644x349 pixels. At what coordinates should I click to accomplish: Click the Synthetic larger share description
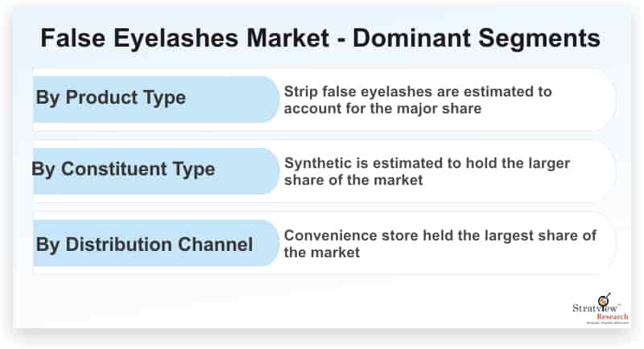point(427,171)
